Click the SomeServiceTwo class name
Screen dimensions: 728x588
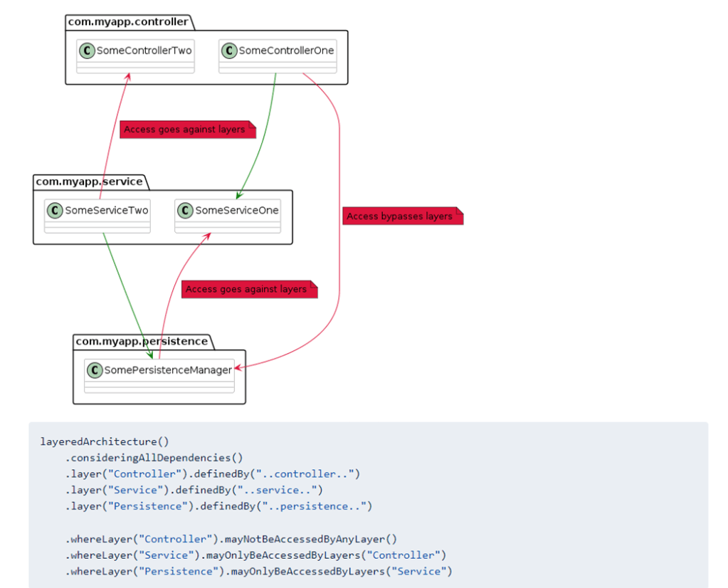[x=106, y=210]
